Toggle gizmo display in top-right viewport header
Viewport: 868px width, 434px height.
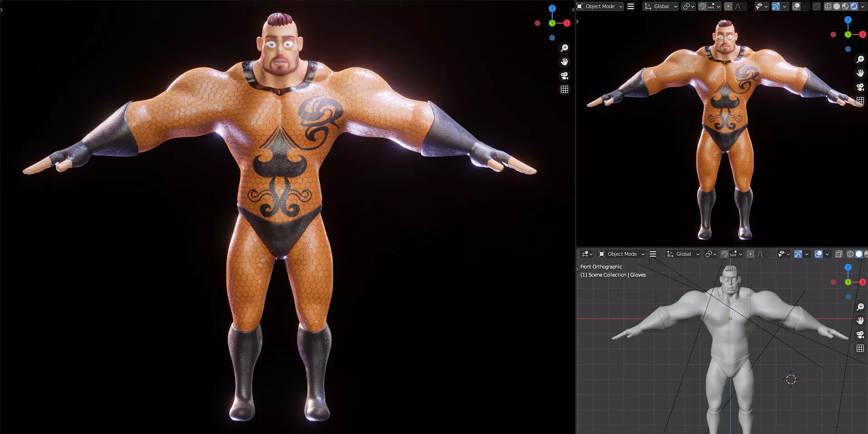(x=776, y=6)
